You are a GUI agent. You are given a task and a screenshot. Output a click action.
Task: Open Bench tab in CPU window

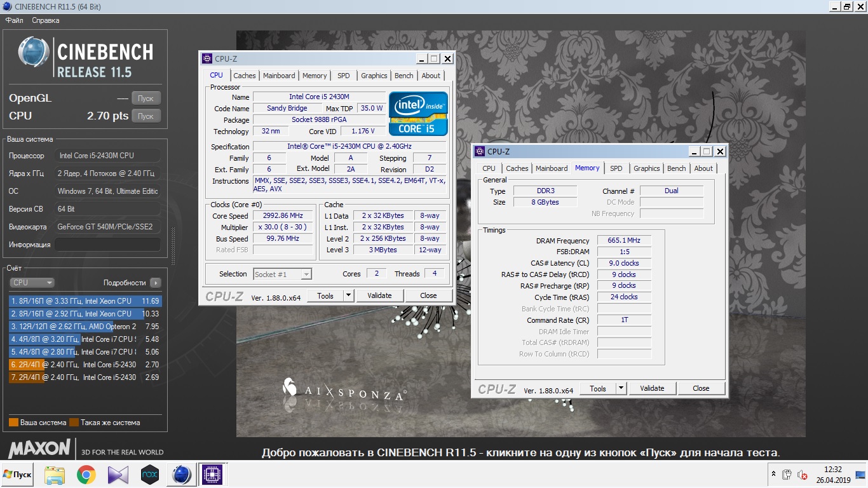tap(404, 76)
